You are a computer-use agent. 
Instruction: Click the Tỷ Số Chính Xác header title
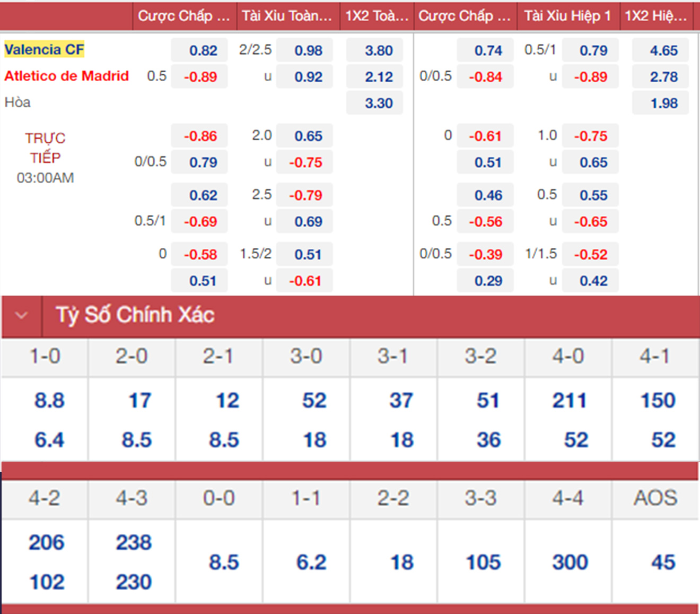point(135,315)
